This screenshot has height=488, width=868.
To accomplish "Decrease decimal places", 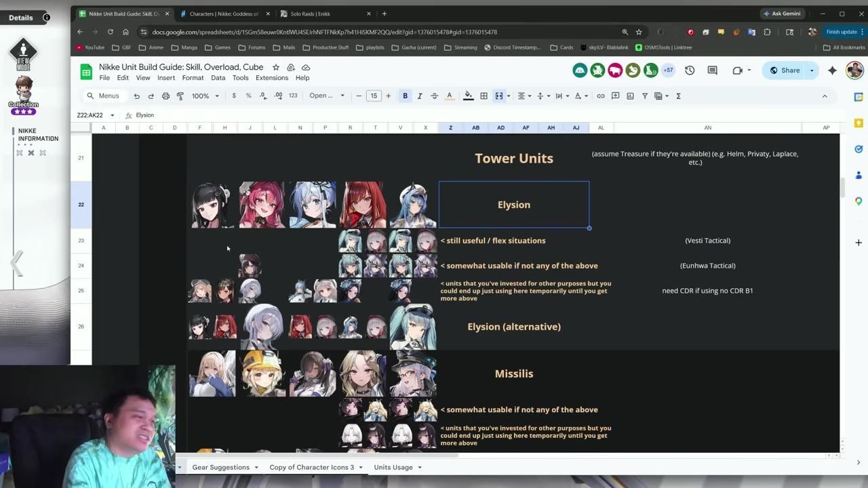I will [x=263, y=96].
